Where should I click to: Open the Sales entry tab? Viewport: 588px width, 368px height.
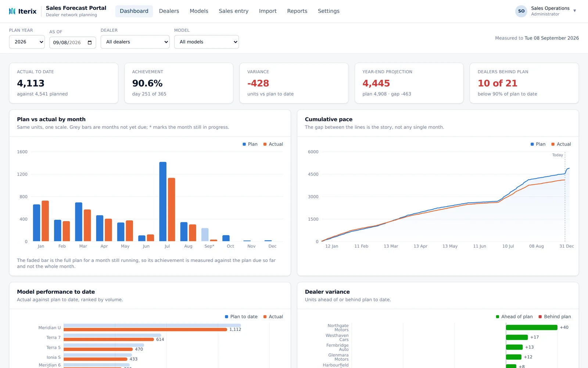(234, 11)
